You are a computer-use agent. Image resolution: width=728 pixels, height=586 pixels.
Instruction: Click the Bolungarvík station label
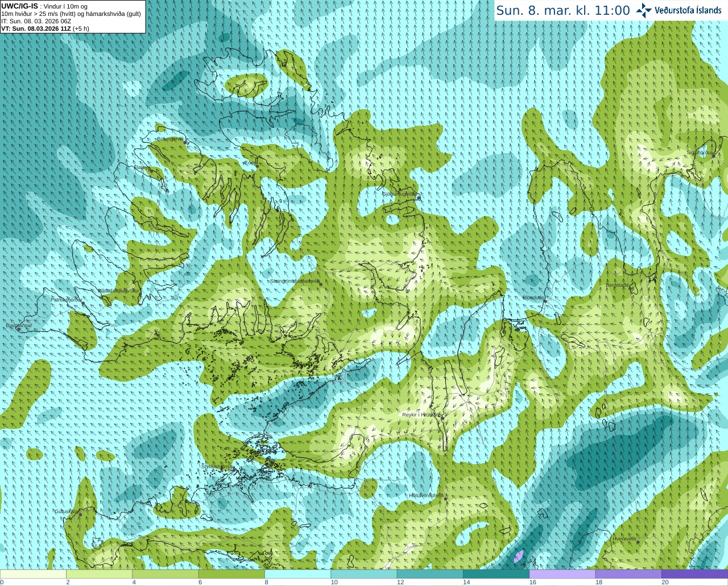[x=170, y=139]
